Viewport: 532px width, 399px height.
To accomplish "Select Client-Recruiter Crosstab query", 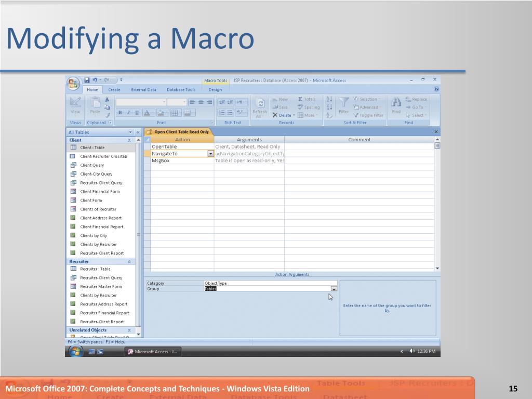I will [x=101, y=156].
